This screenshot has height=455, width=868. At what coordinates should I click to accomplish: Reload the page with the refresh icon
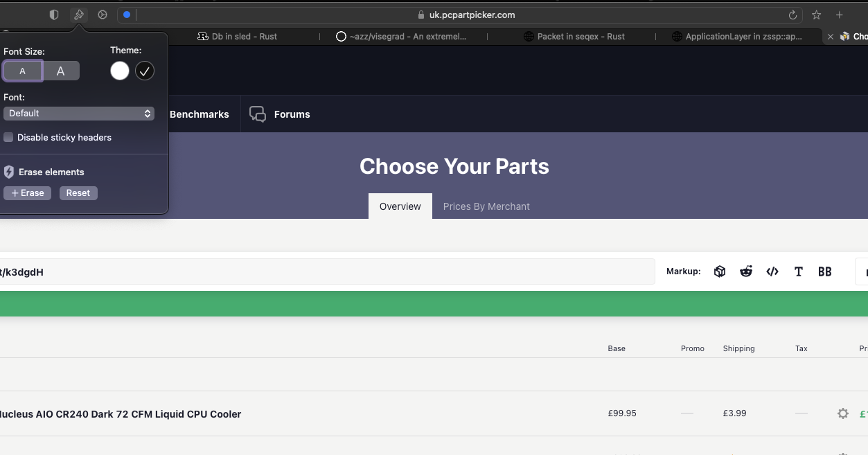point(792,15)
